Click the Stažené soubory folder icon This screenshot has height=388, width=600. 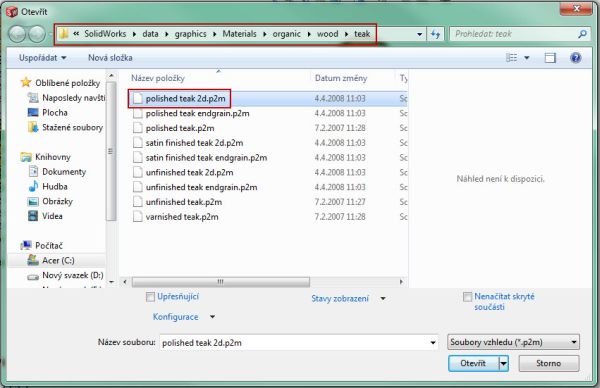(33, 127)
